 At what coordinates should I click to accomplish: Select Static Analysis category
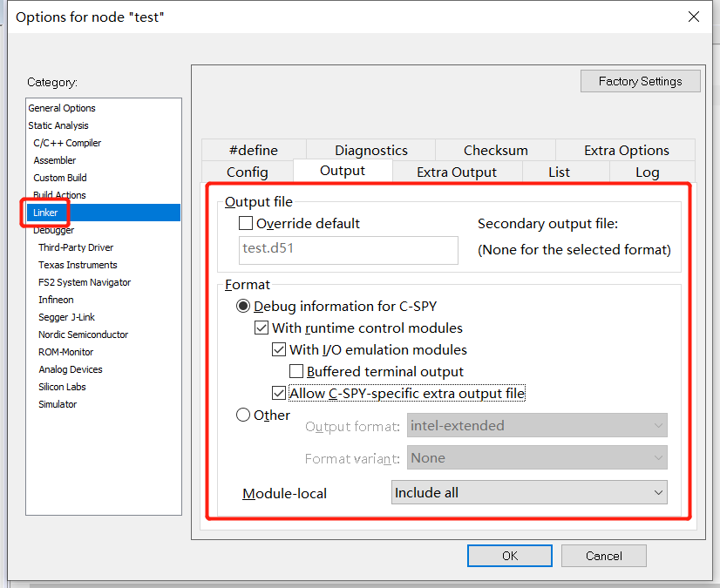pyautogui.click(x=104, y=125)
